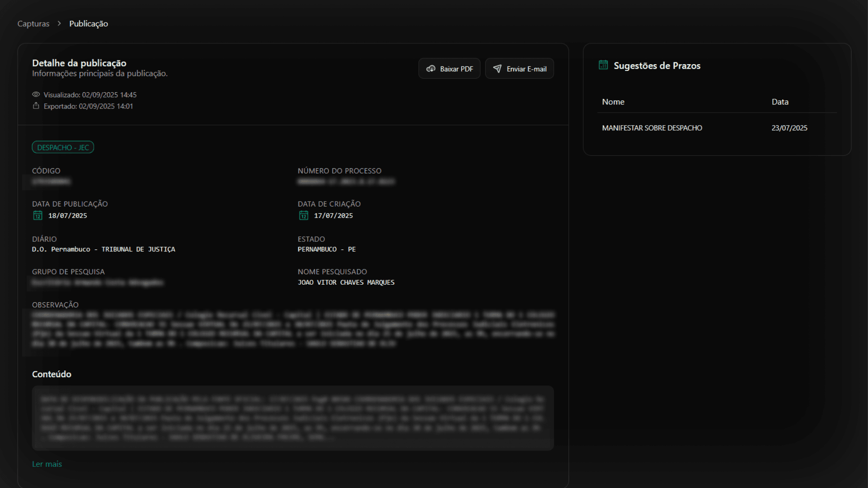Click the Nome column header
This screenshot has width=868, height=488.
(613, 102)
